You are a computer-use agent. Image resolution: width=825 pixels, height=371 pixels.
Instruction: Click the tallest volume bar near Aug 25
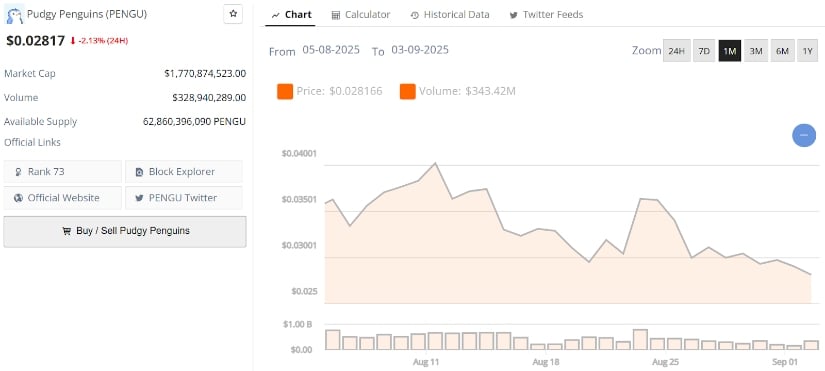640,339
